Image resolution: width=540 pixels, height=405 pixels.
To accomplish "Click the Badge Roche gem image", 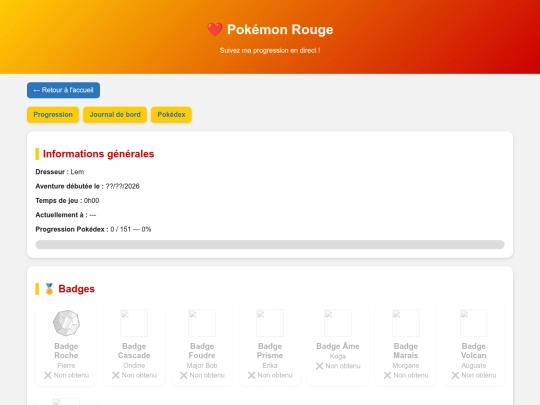I will (66, 323).
